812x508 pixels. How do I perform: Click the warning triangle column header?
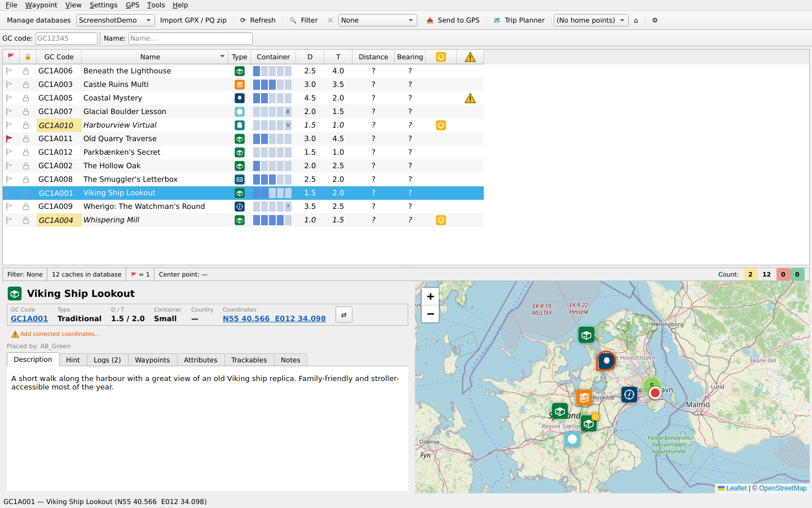coord(470,56)
